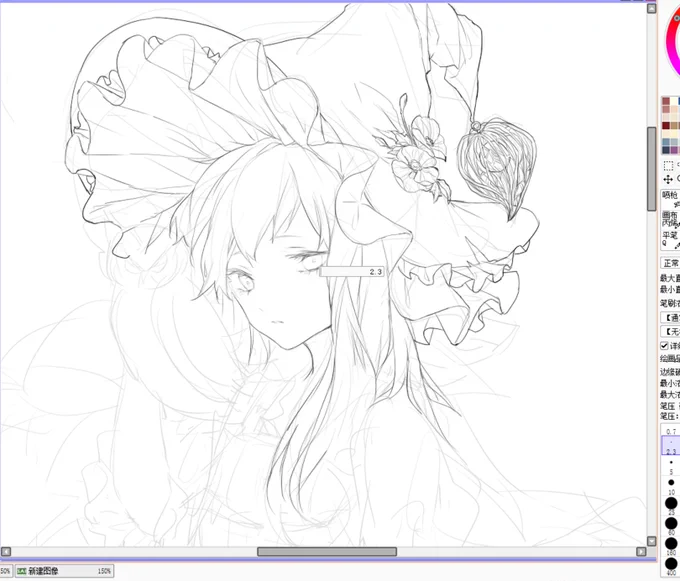Click the horizontal scrollbar right arrow

pos(641,552)
